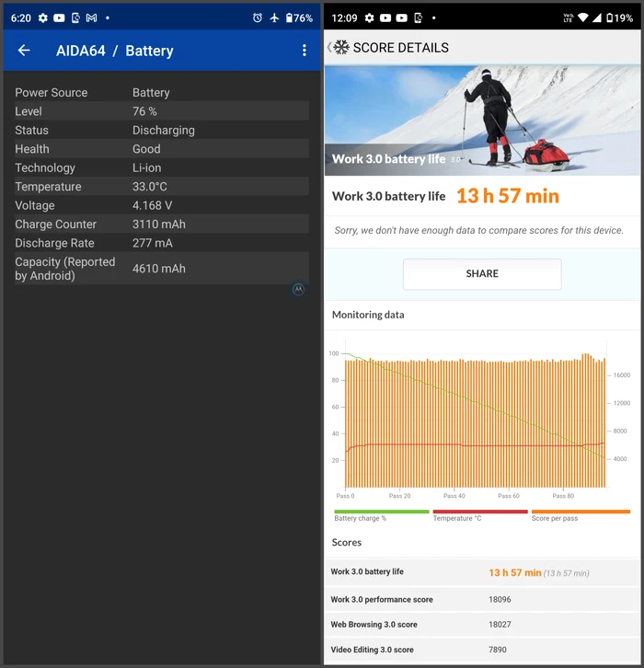The image size is (644, 668).
Task: Select the Capacity (Reported by Android) row
Action: [162, 269]
